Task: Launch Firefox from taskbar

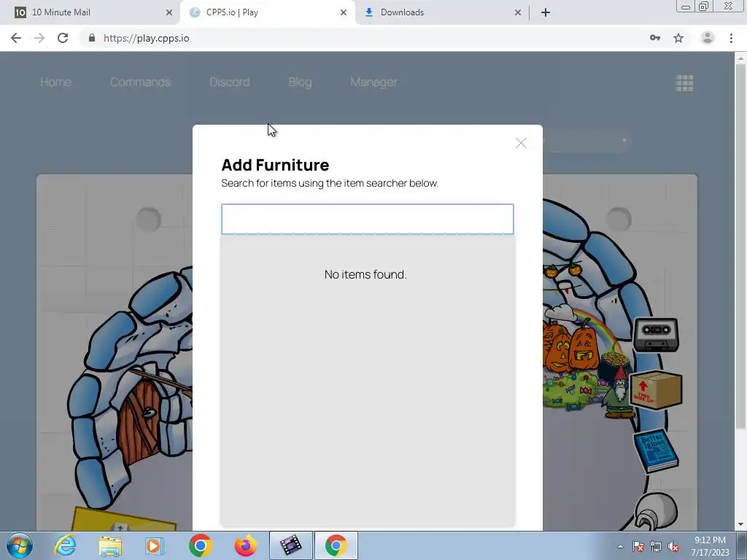Action: pos(246,545)
